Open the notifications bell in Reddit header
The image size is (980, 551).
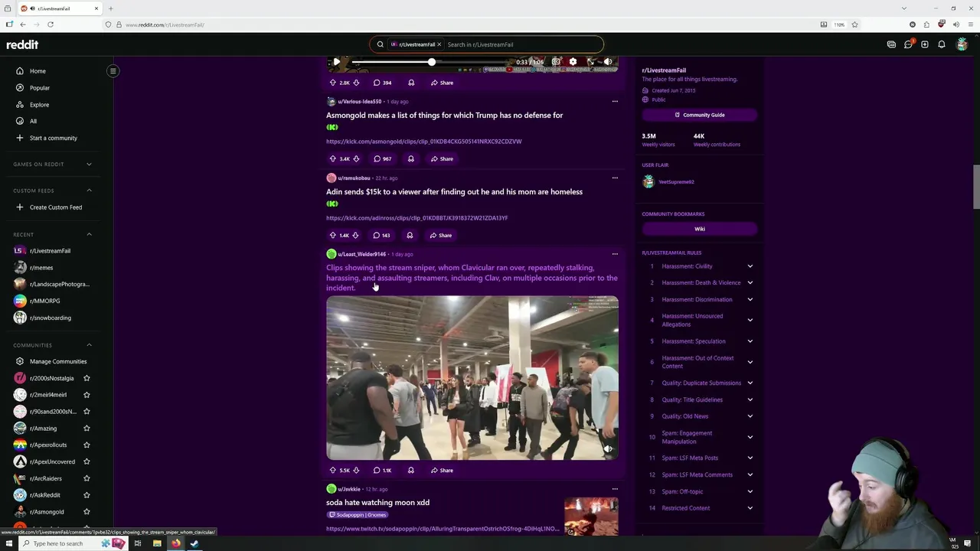942,44
